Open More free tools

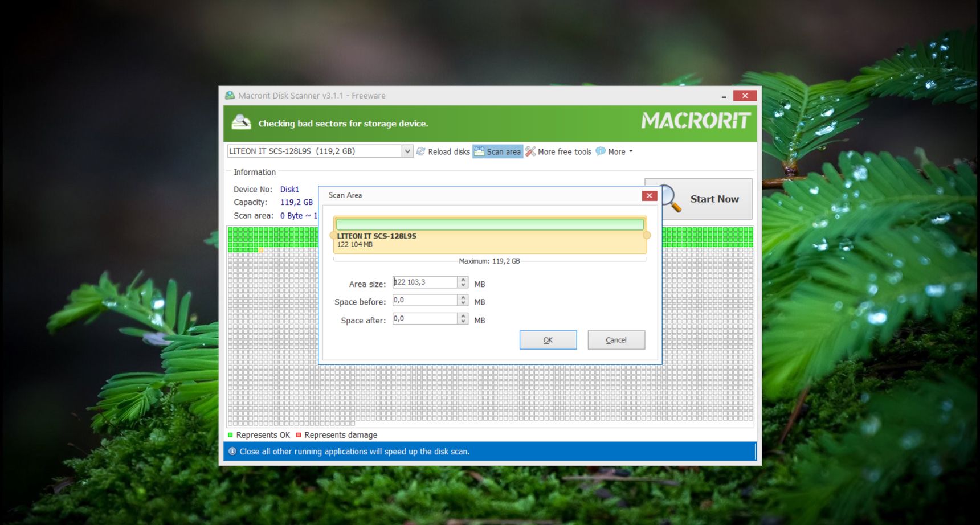558,151
